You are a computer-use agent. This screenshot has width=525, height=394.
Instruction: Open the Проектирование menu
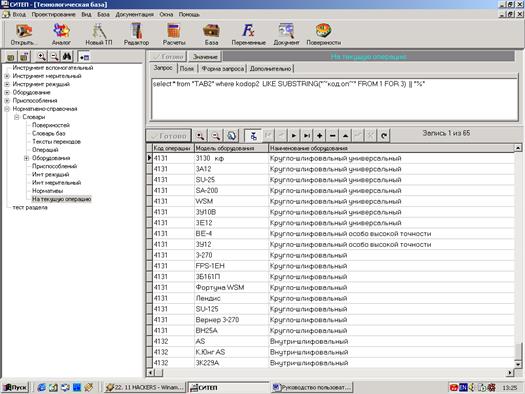tap(54, 14)
